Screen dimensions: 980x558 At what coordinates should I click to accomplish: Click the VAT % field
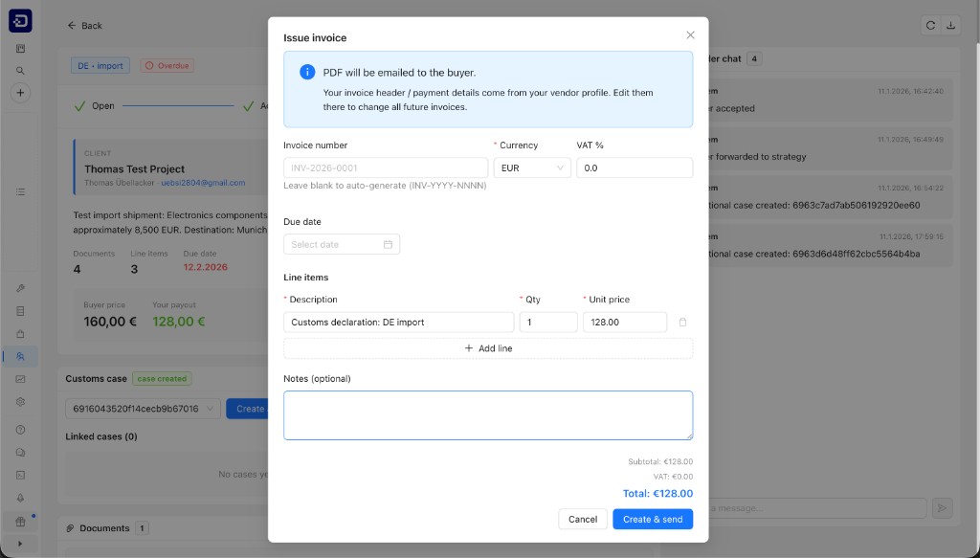[635, 167]
